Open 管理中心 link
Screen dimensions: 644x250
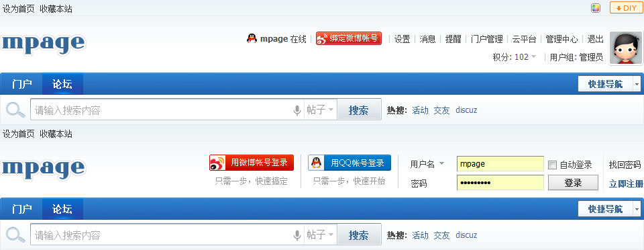click(561, 39)
